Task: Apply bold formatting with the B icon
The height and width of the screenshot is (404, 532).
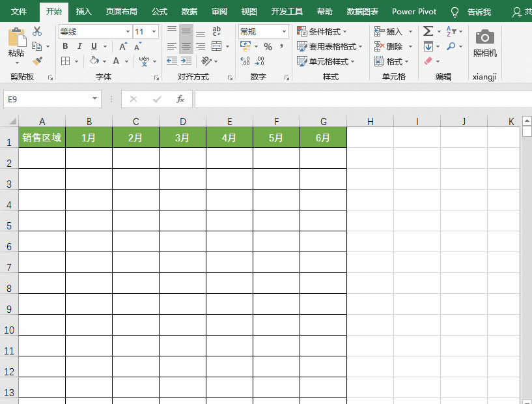Action: click(64, 46)
